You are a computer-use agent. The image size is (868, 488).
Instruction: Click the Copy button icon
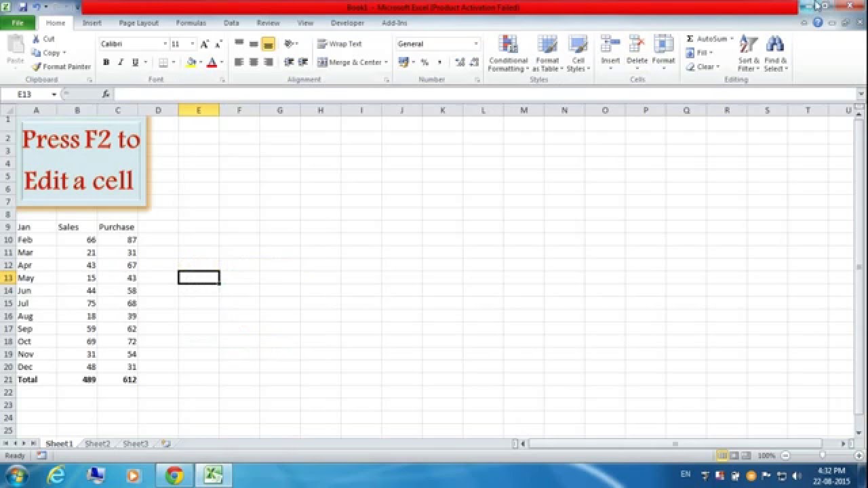point(36,53)
